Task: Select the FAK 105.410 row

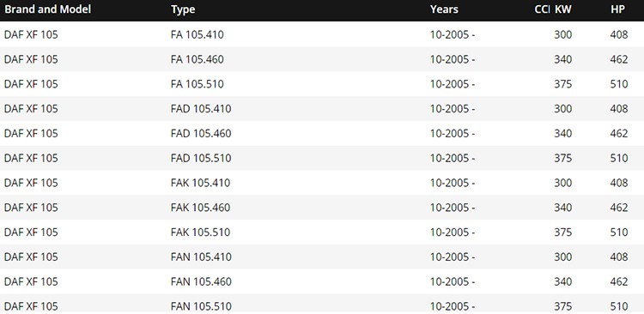Action: 322,183
